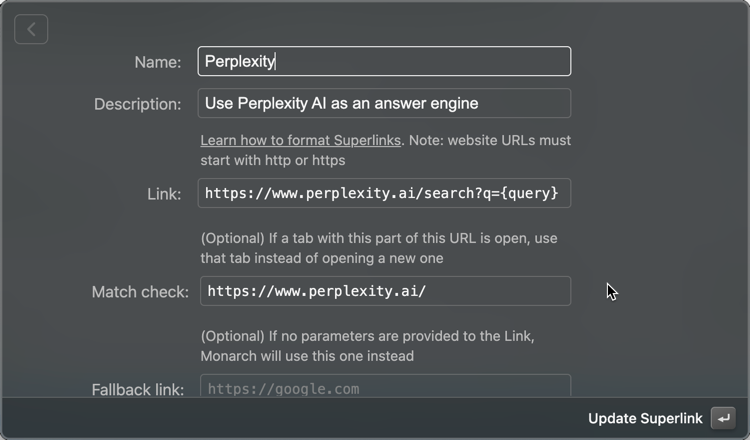Click the {query} parameter in the Link URL
Image resolution: width=750 pixels, height=440 pixels.
point(527,193)
